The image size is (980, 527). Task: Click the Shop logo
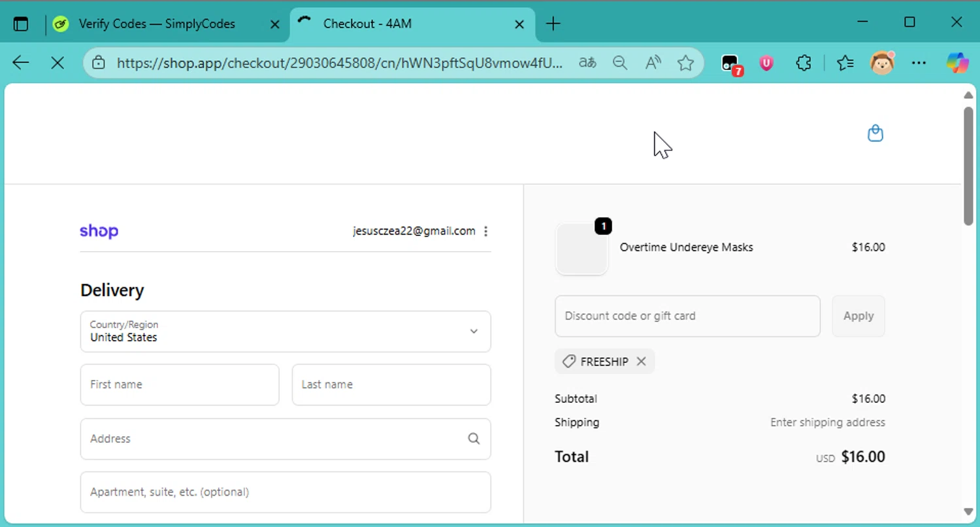(x=99, y=231)
